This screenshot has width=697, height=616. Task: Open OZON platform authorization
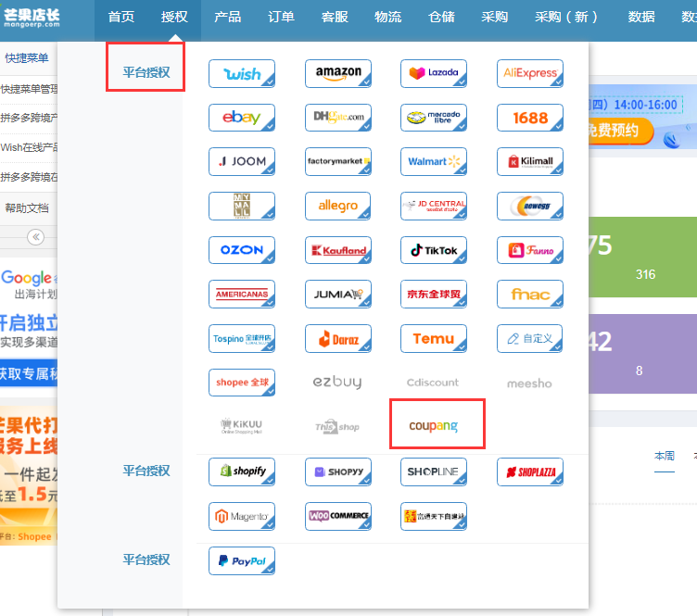pyautogui.click(x=242, y=250)
